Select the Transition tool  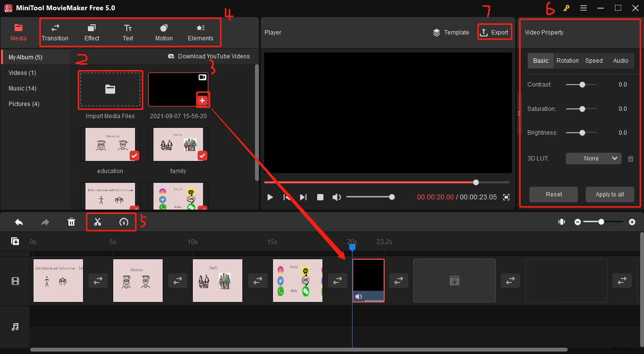[55, 32]
